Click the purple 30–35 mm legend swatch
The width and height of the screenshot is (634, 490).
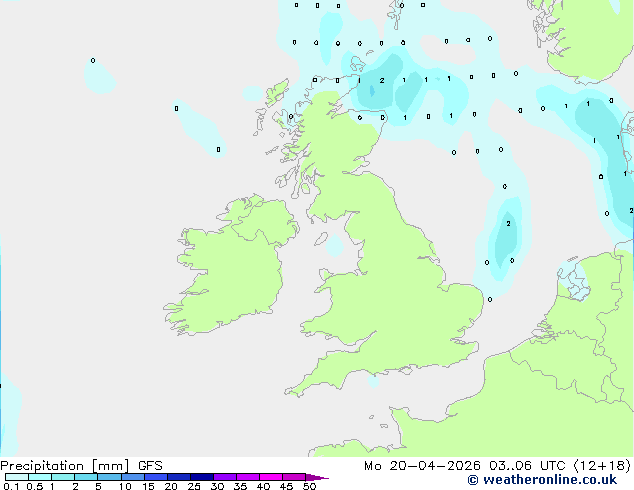pyautogui.click(x=224, y=477)
